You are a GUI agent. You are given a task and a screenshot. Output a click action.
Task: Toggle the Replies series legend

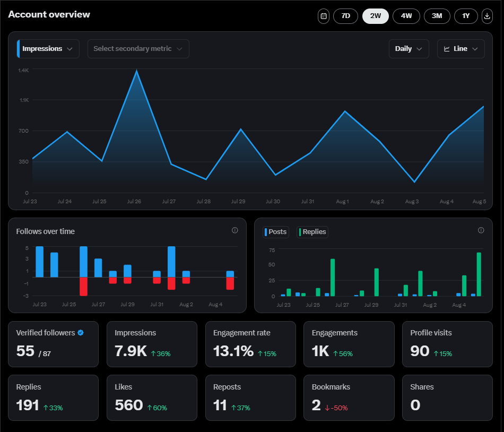pos(312,232)
